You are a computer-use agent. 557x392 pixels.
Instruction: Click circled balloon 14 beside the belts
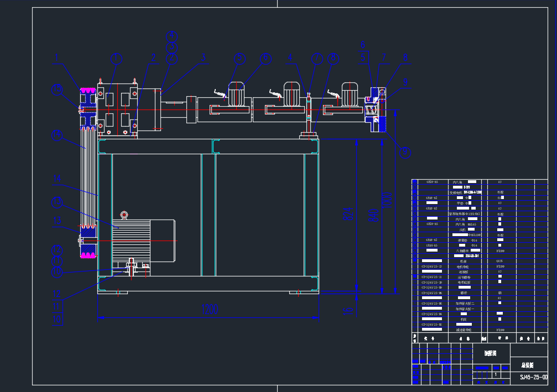pos(56,135)
